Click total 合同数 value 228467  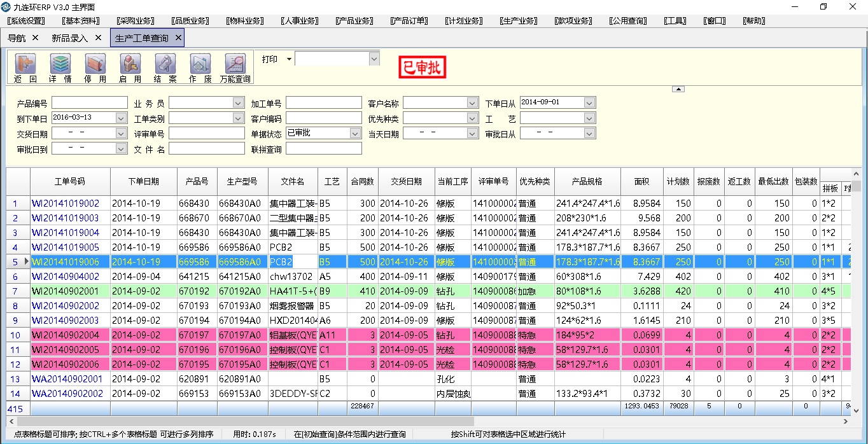point(361,405)
